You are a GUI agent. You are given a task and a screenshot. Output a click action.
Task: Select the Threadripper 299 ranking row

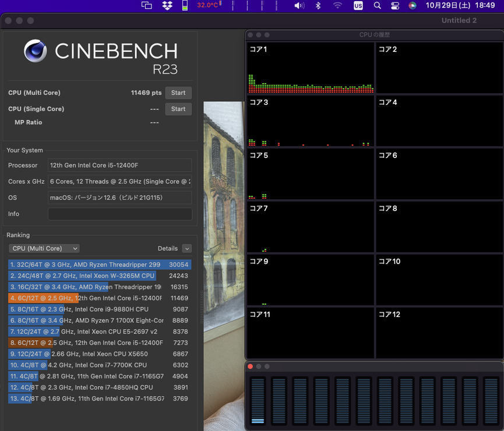100,264
